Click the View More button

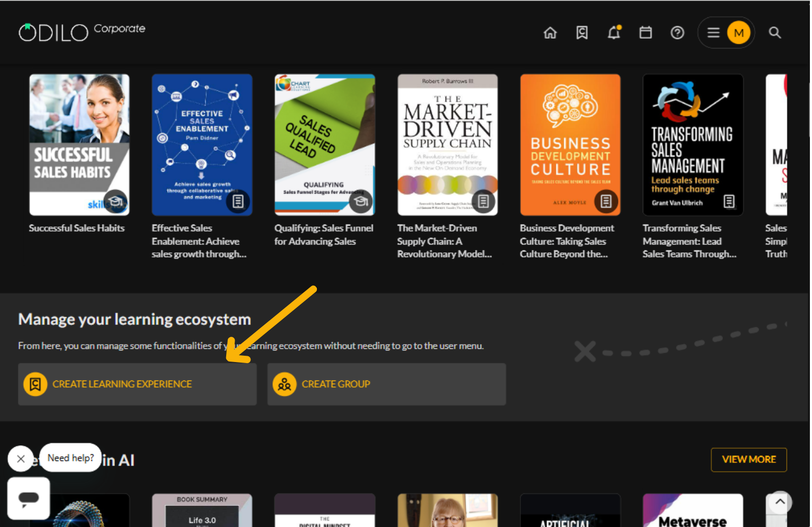pyautogui.click(x=748, y=460)
